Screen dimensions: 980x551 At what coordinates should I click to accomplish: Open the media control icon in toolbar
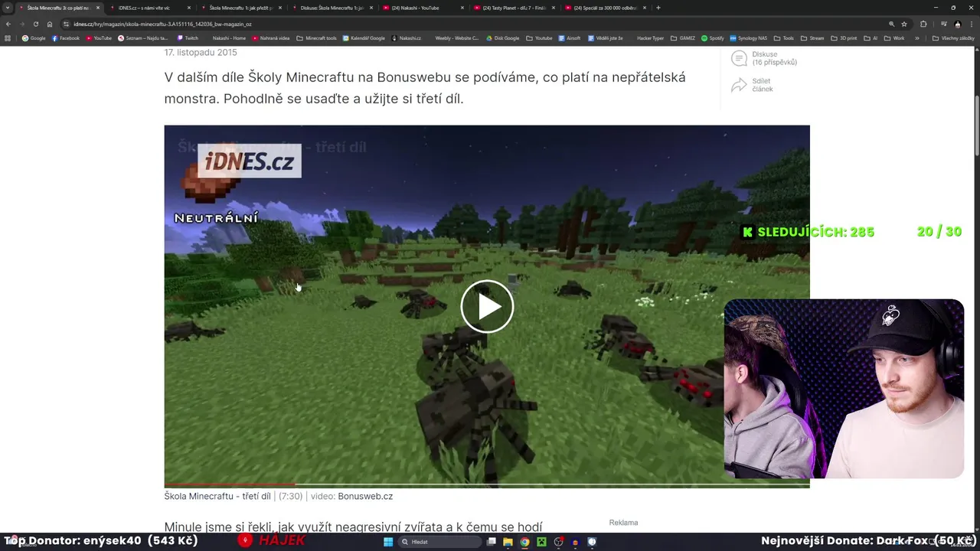coord(943,24)
